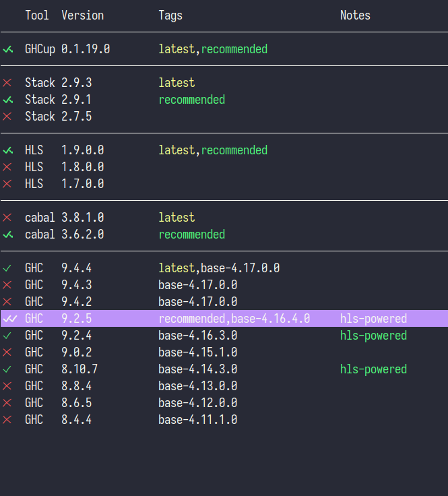Viewport: 448px width, 496px height.
Task: Click the green checkmark beside GHC 9.4.4
Action: 7,268
